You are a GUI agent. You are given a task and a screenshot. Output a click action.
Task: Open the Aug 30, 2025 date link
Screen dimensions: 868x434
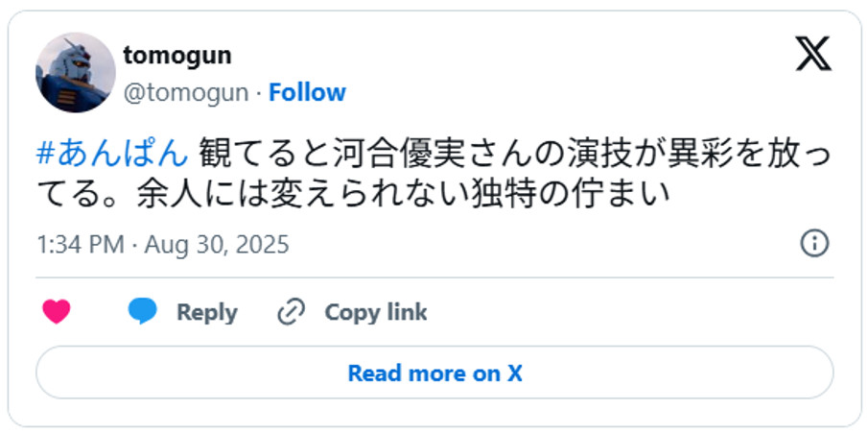coord(217,245)
